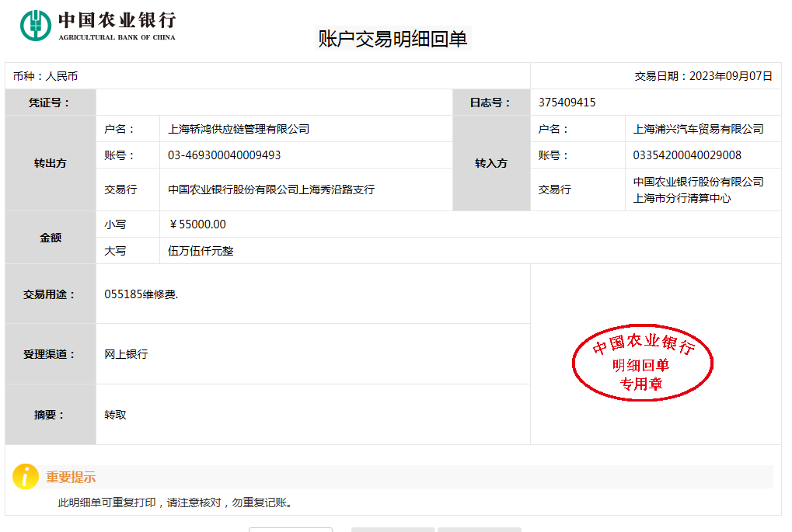Screen dimensions: 792x532
Task: Click the 日志号 value 375409415
Action: tap(567, 103)
